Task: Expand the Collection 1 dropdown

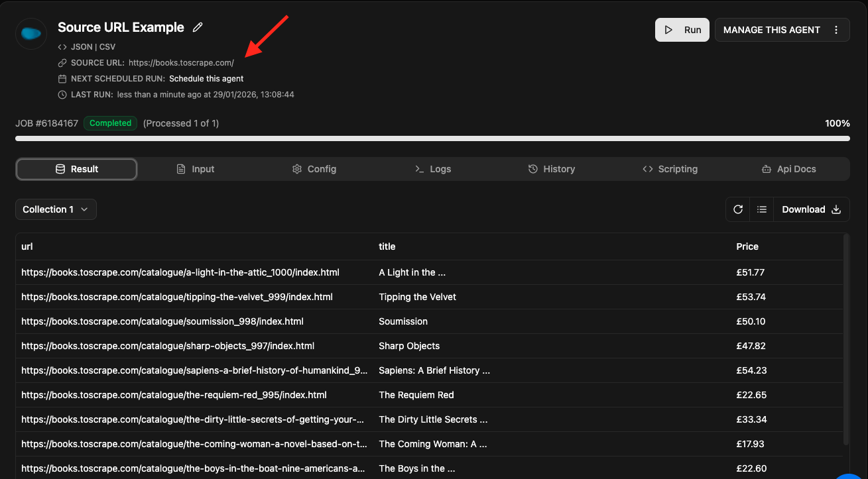Action: [x=56, y=209]
